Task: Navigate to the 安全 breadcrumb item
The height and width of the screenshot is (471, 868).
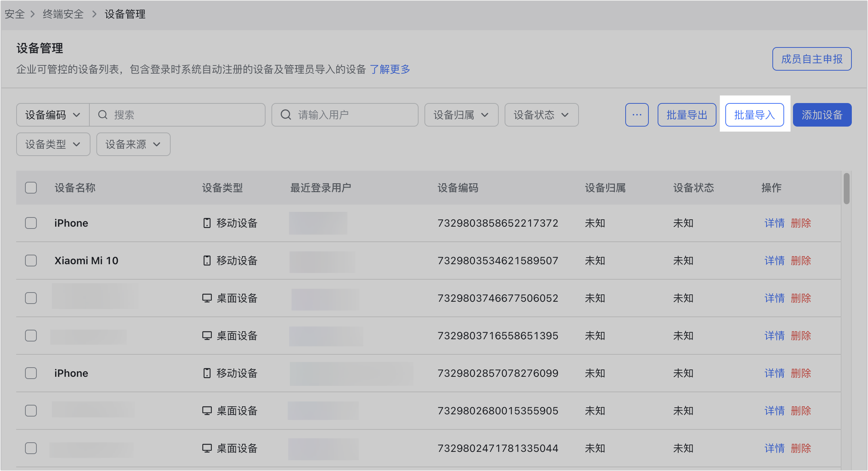Action: pos(15,14)
